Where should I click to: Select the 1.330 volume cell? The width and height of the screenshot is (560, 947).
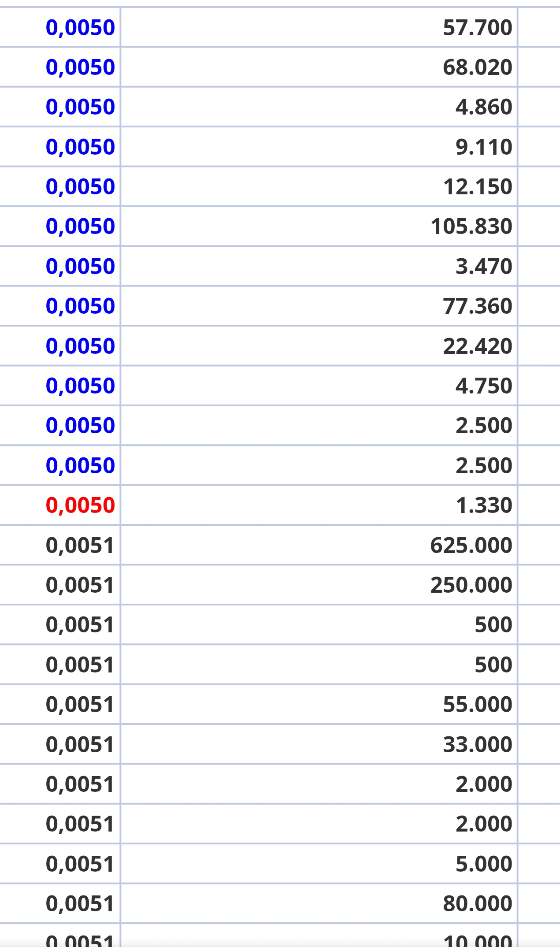click(483, 505)
